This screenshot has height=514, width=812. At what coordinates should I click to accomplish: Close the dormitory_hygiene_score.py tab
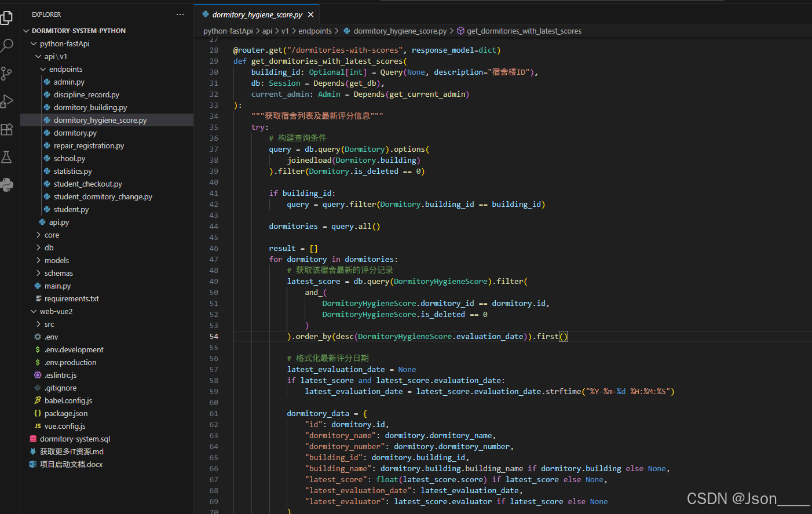[x=311, y=14]
